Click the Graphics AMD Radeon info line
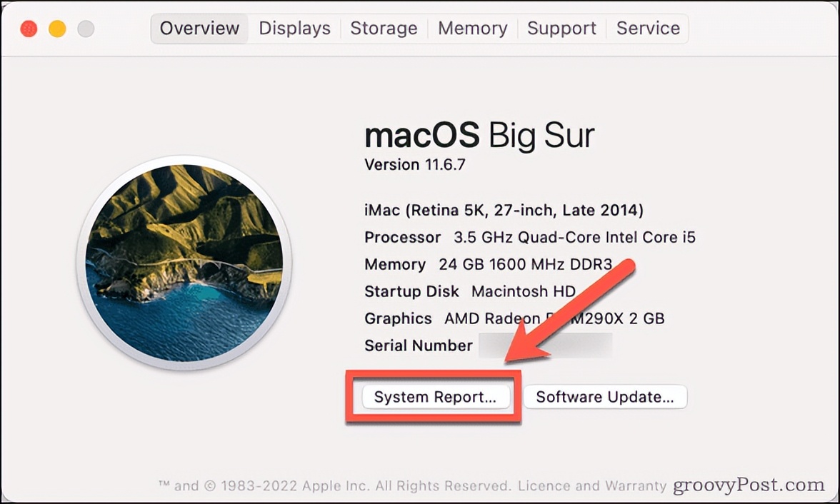Viewport: 840px width, 504px height. coord(514,318)
